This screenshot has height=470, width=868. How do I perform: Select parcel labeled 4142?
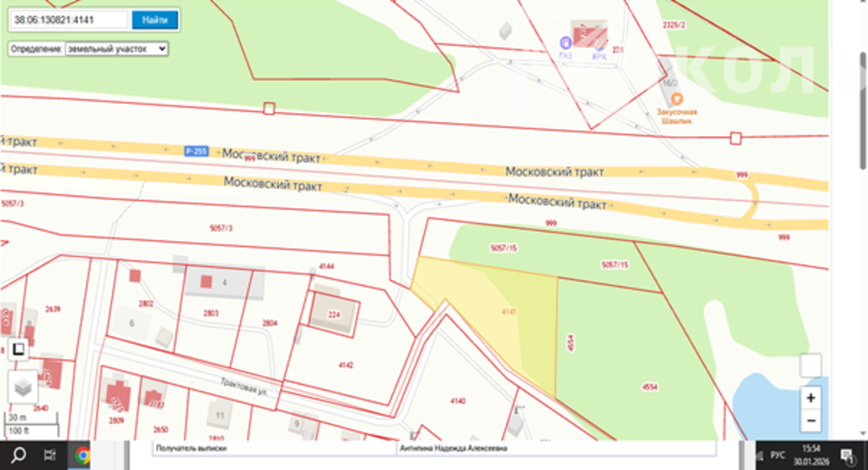346,365
